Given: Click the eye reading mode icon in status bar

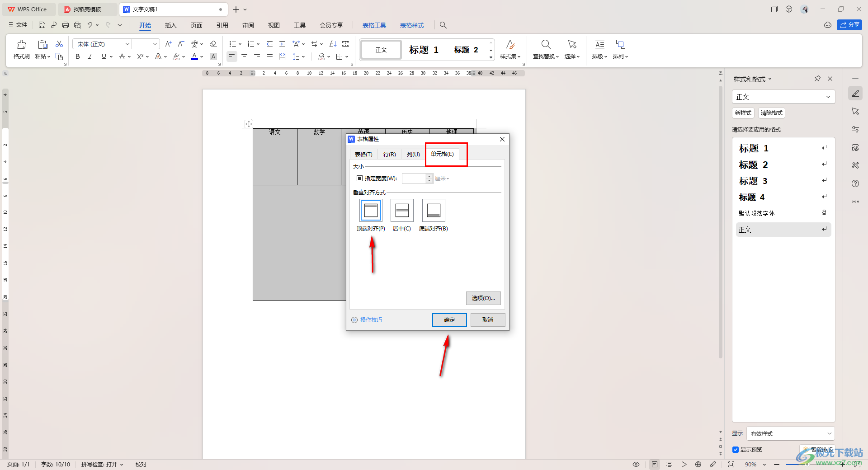Looking at the screenshot, I should pos(636,464).
